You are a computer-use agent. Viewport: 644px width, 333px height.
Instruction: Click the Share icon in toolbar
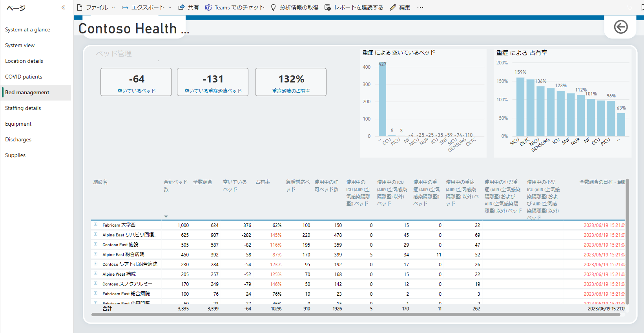point(181,7)
